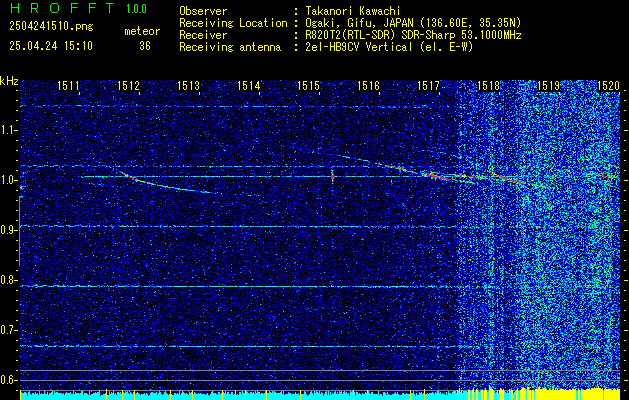Click the 0.6 kHz axis label
This screenshot has height=400, width=629.
click(x=7, y=380)
